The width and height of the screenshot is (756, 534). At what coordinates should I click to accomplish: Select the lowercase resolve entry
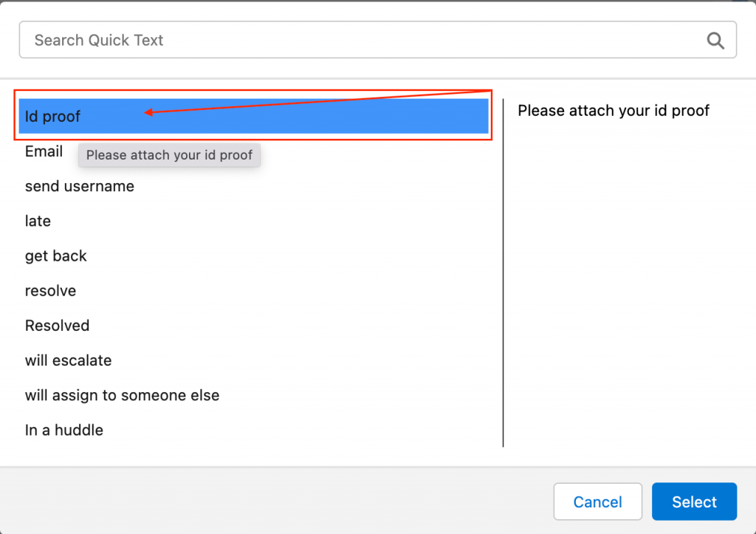[50, 291]
